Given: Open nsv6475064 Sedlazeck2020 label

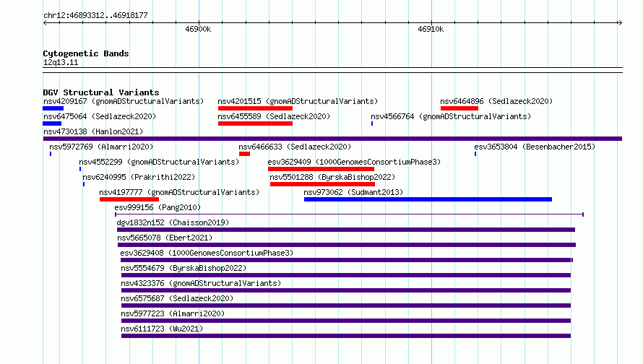Looking at the screenshot, I should coord(100,116).
